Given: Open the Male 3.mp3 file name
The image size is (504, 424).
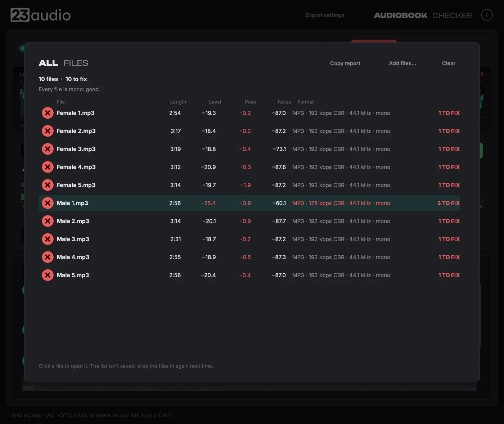Looking at the screenshot, I should (73, 239).
